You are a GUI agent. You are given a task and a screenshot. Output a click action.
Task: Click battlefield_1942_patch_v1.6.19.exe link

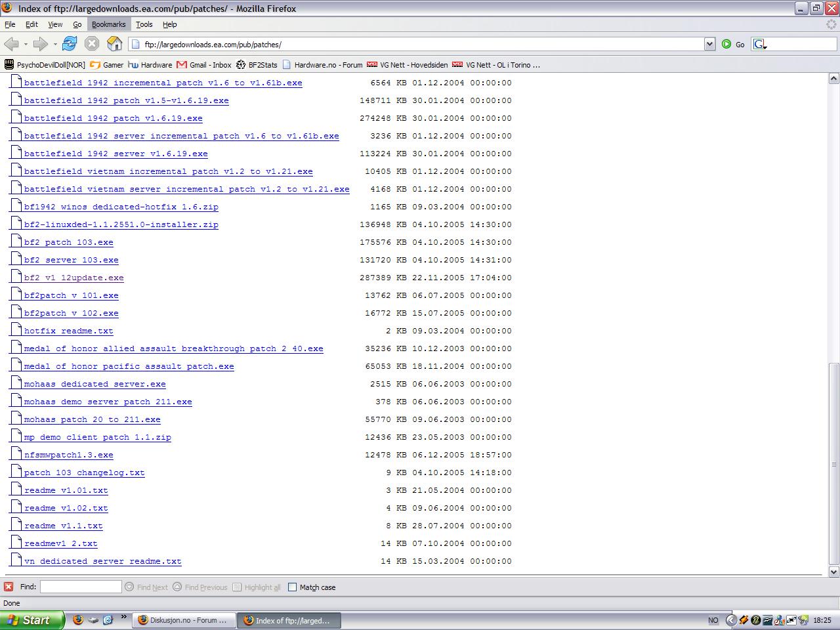(113, 118)
